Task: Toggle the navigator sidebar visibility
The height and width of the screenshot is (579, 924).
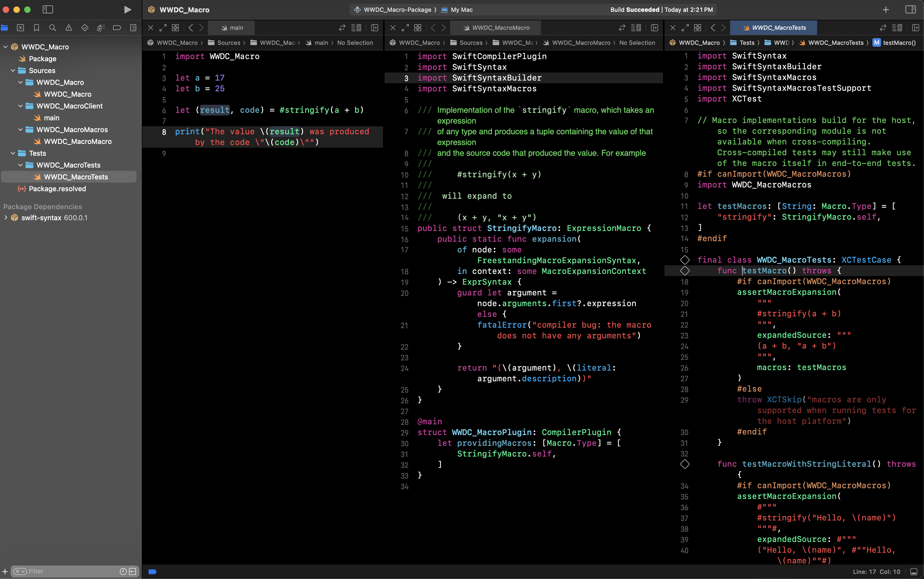Action: (x=48, y=10)
